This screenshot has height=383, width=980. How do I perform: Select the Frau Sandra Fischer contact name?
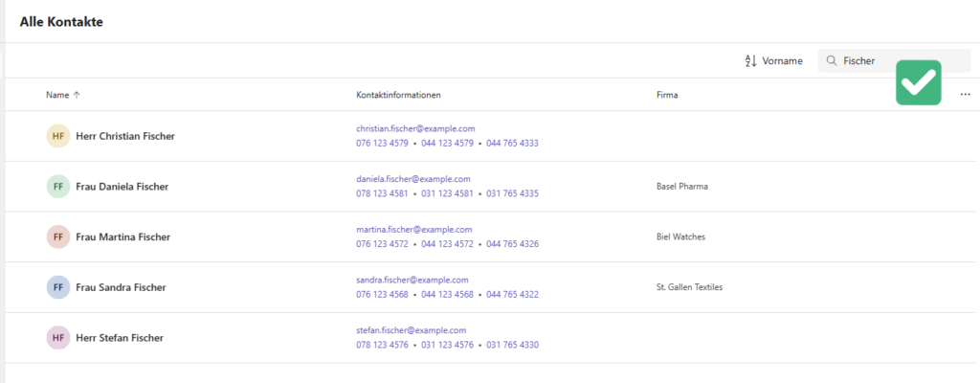point(121,287)
